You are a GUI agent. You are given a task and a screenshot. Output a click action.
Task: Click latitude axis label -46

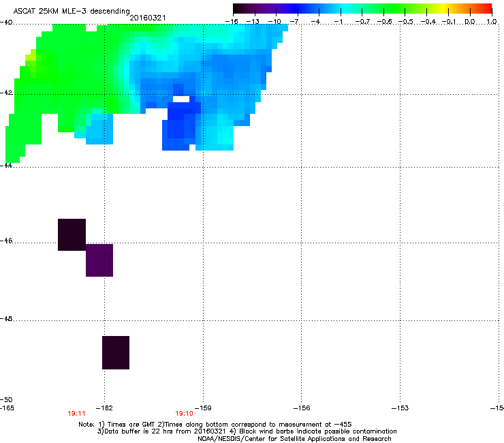[x=6, y=241]
